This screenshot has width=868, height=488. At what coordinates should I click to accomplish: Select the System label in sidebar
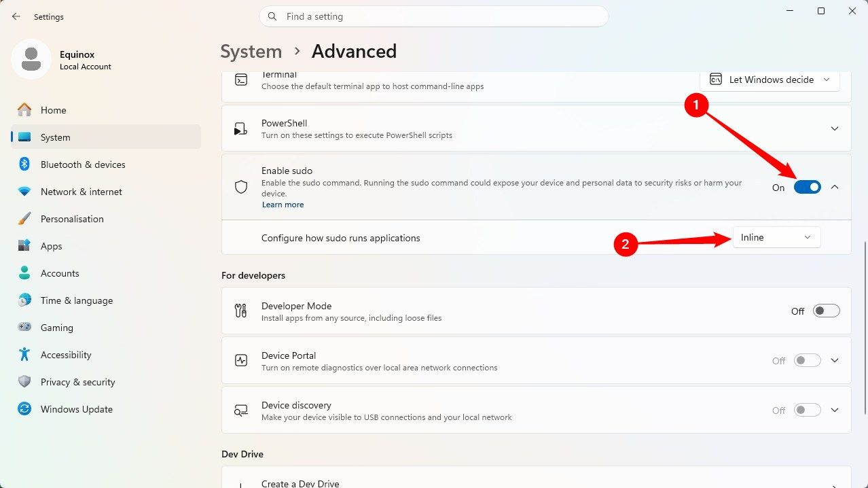tap(56, 137)
